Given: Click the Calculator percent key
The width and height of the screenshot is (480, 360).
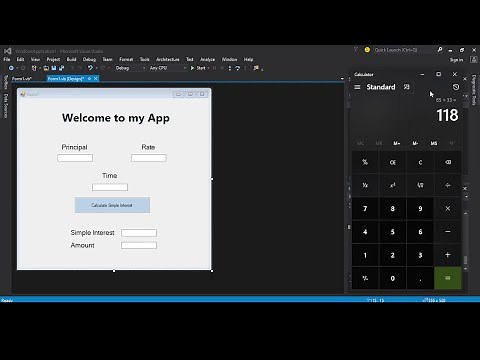Looking at the screenshot, I should (x=365, y=162).
